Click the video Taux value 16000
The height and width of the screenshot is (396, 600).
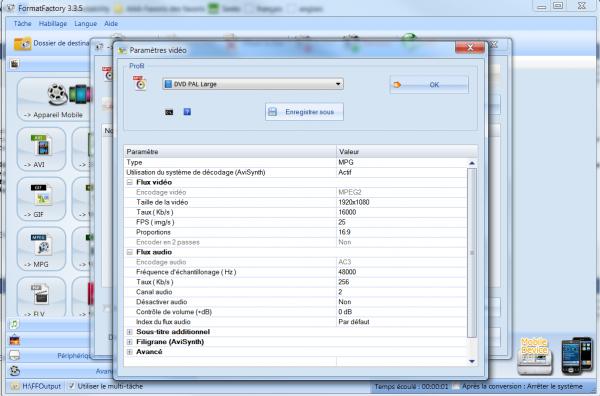pos(347,212)
